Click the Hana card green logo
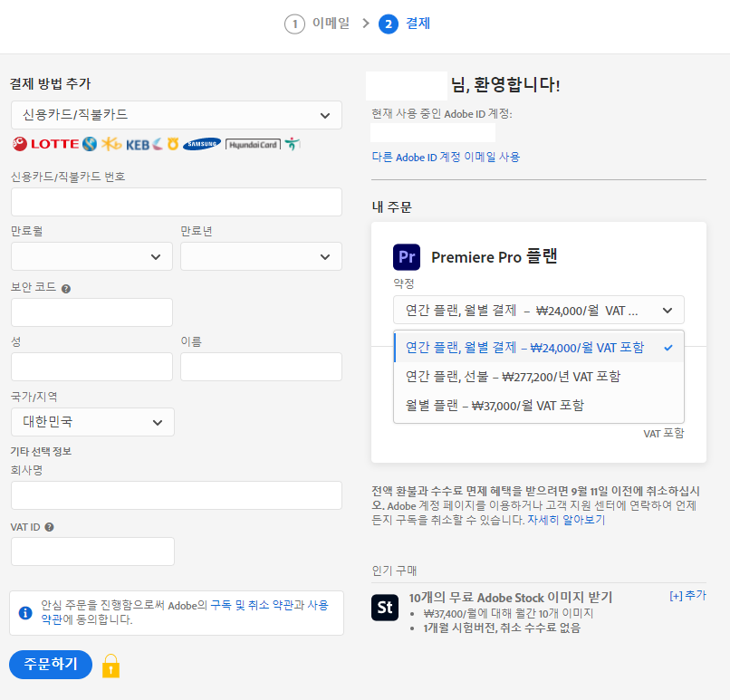This screenshot has height=700, width=730. (293, 144)
